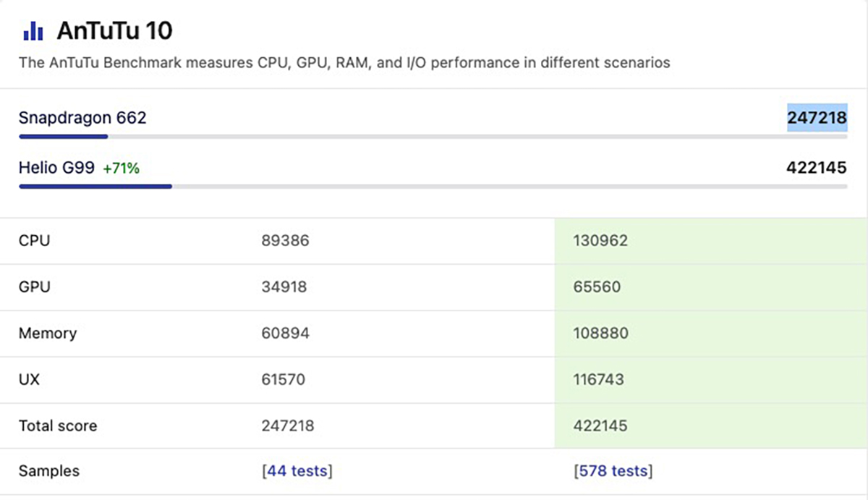
Task: Click the highlighted 247218 score at top
Action: tap(817, 118)
